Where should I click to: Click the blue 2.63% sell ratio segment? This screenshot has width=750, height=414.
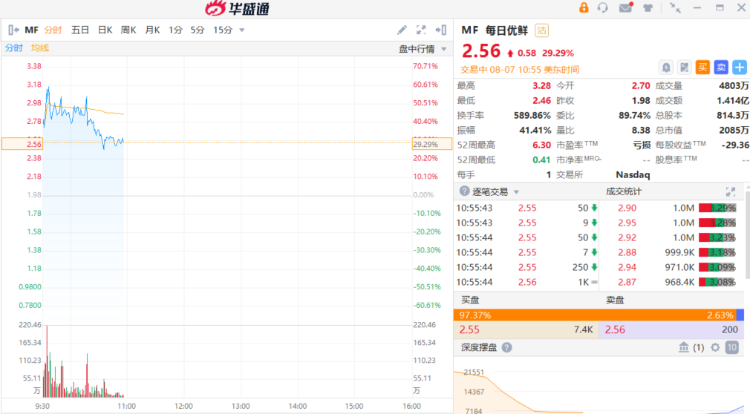pos(740,315)
